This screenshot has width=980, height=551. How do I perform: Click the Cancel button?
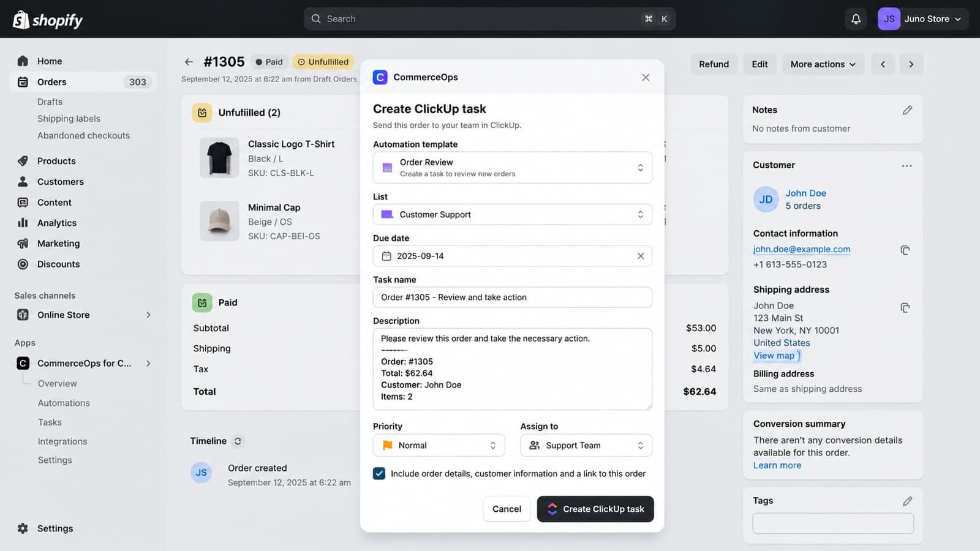507,509
